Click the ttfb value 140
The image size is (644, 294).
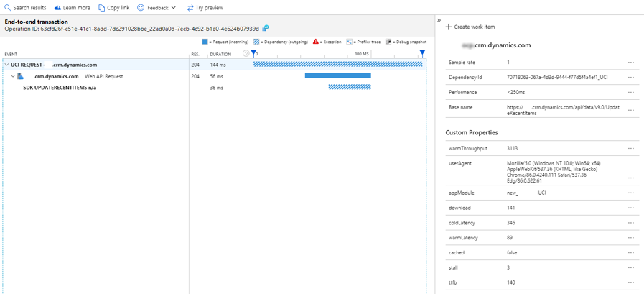tap(511, 282)
